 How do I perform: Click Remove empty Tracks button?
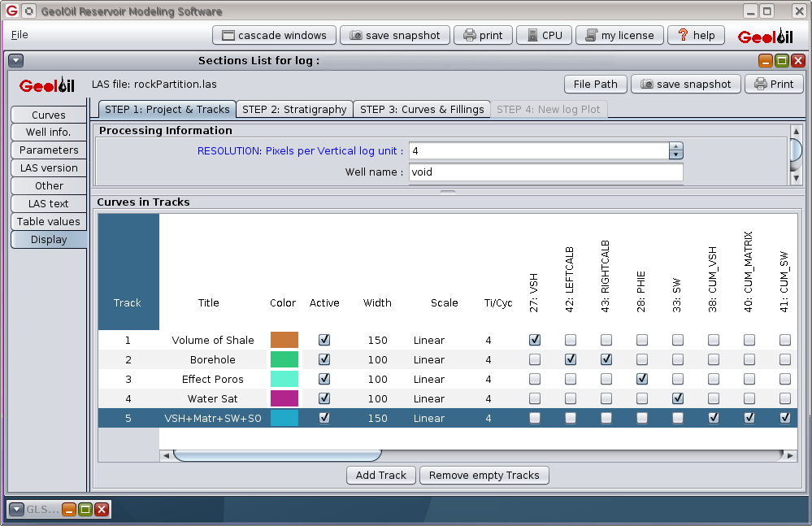click(x=484, y=476)
